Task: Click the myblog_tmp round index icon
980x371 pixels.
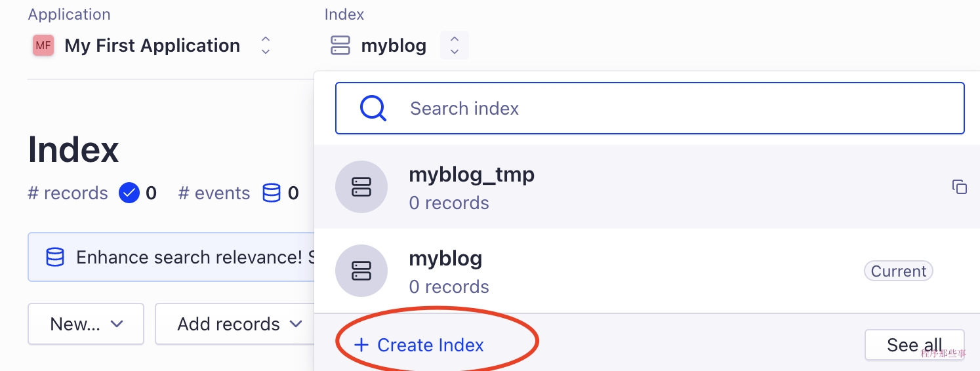Action: (361, 187)
